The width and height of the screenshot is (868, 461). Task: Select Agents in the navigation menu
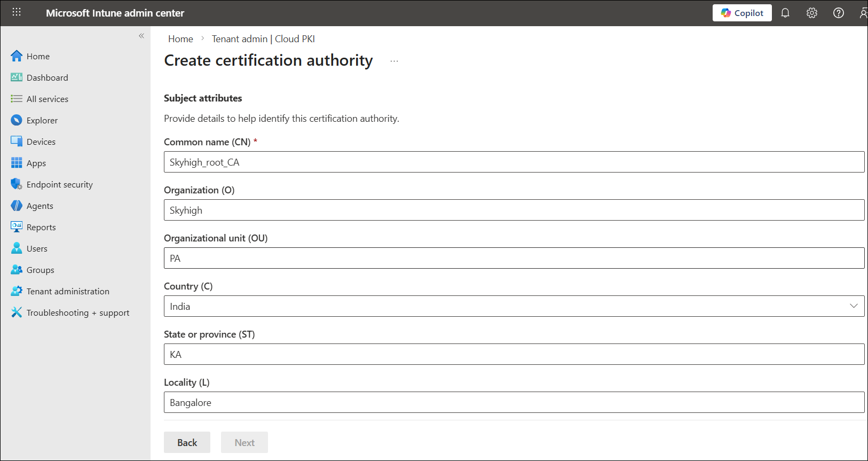click(x=40, y=206)
